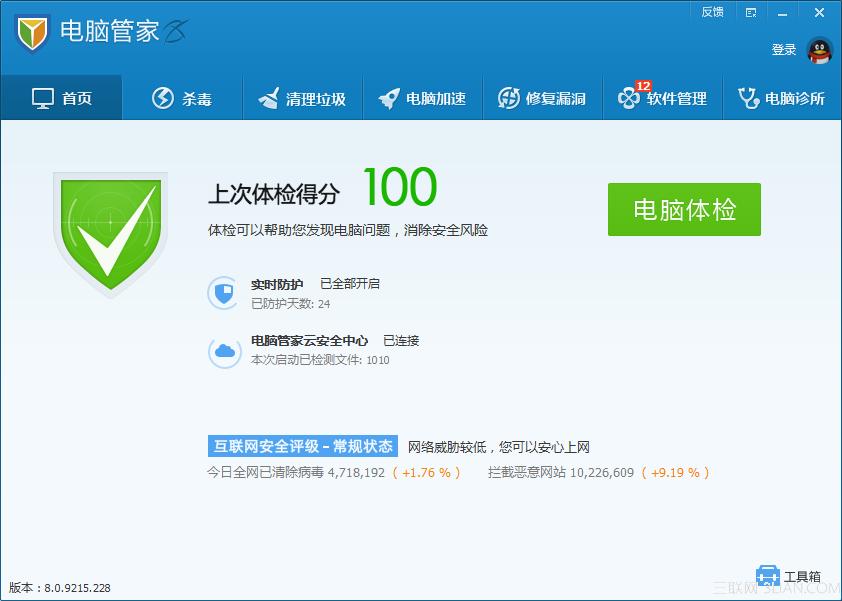The height and width of the screenshot is (601, 842).
Task: Click the 清理垃圾 broom cleanup icon
Action: click(267, 96)
